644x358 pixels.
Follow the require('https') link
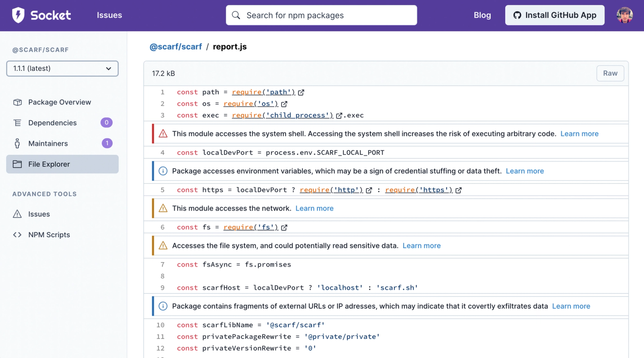click(x=419, y=190)
